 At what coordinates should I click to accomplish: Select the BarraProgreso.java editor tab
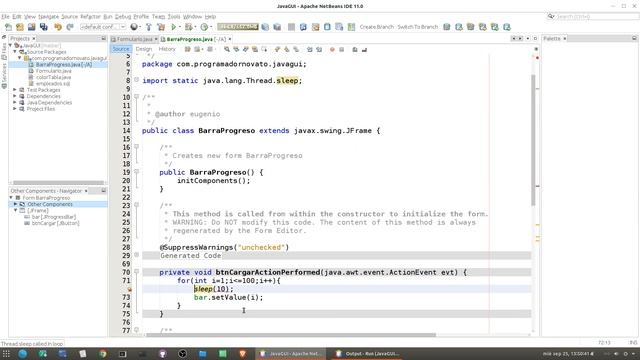pos(196,39)
